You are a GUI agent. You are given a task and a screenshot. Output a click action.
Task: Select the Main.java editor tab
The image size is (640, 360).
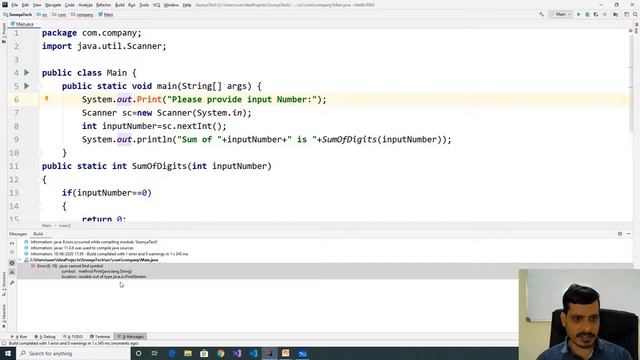pyautogui.click(x=23, y=24)
